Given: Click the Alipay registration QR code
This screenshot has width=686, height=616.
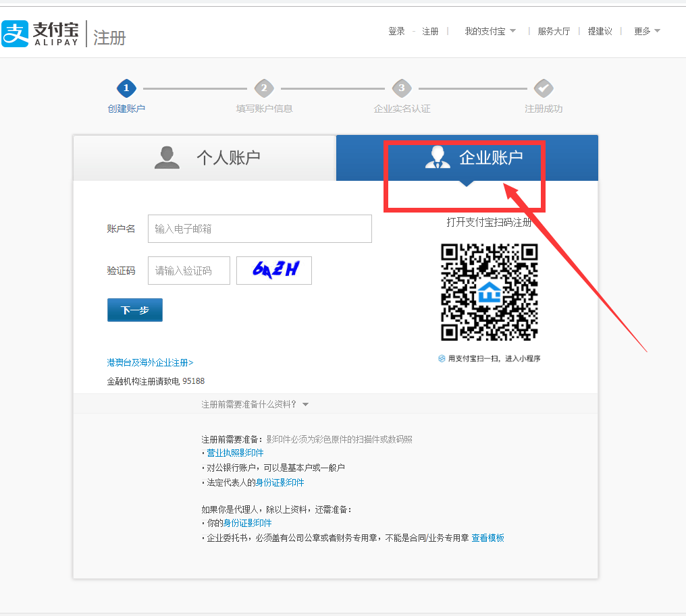Looking at the screenshot, I should coord(490,292).
